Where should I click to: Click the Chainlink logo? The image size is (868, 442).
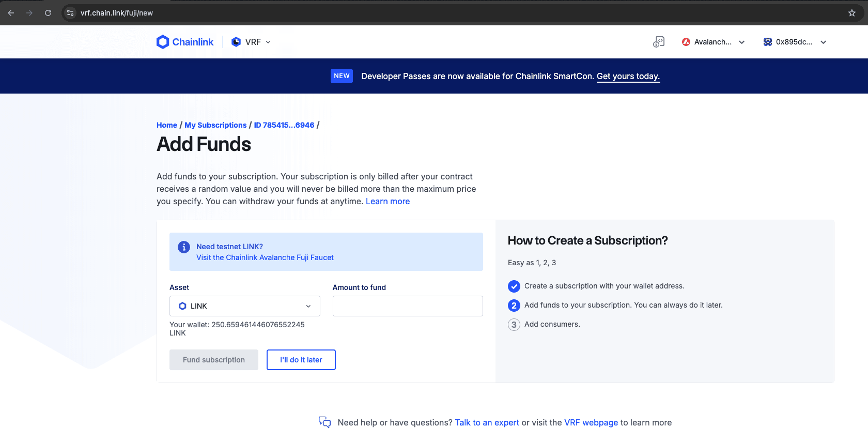pyautogui.click(x=185, y=42)
